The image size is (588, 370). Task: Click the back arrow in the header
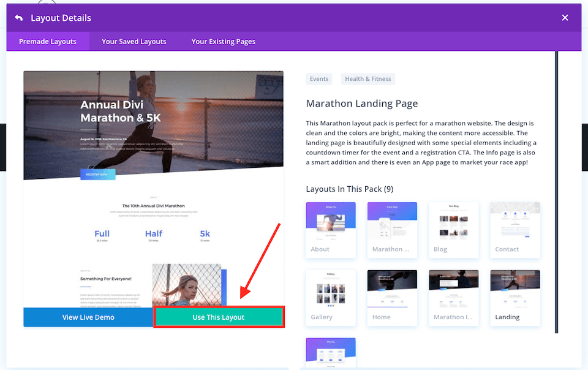tap(17, 17)
